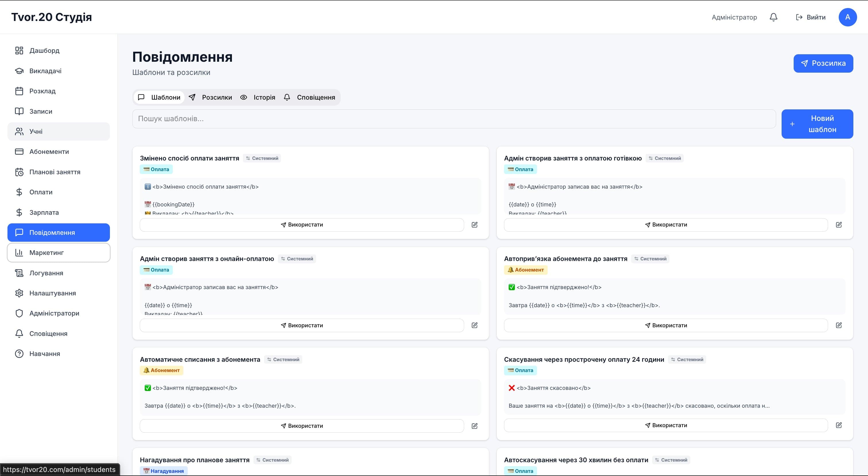Select Повідомлення in the sidebar
The width and height of the screenshot is (868, 476).
coord(59,233)
